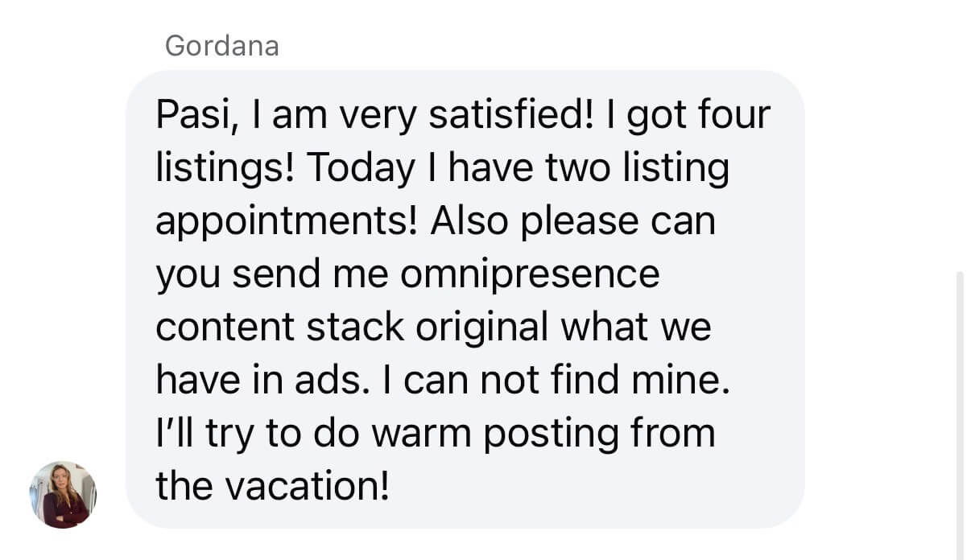The width and height of the screenshot is (971, 560).
Task: Click the word "warm" in the message
Action: point(422,434)
